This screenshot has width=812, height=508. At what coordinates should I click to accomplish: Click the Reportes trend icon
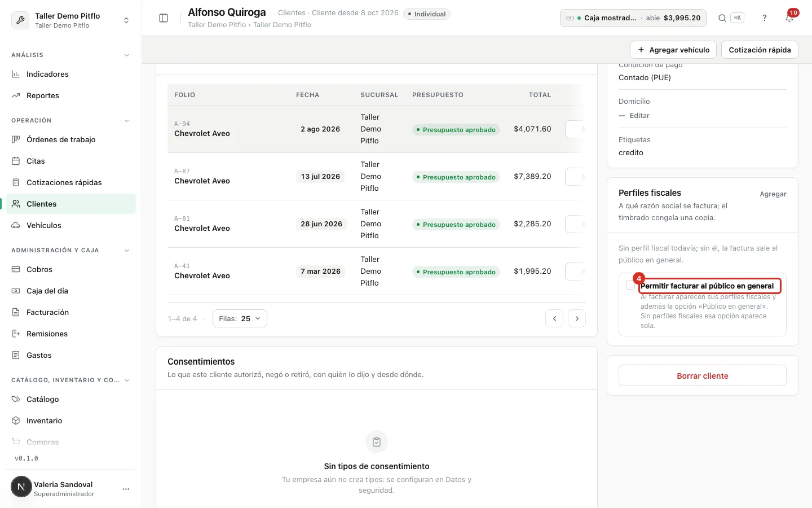click(16, 95)
